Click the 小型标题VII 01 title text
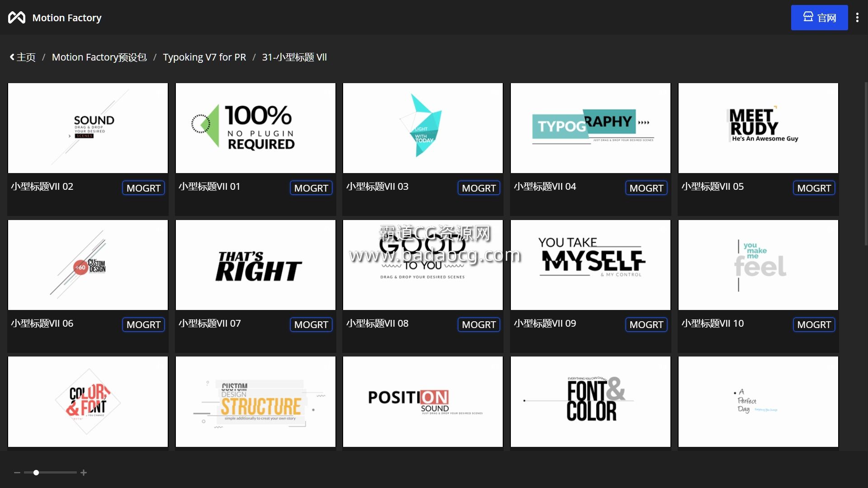This screenshot has height=488, width=868. click(x=209, y=187)
